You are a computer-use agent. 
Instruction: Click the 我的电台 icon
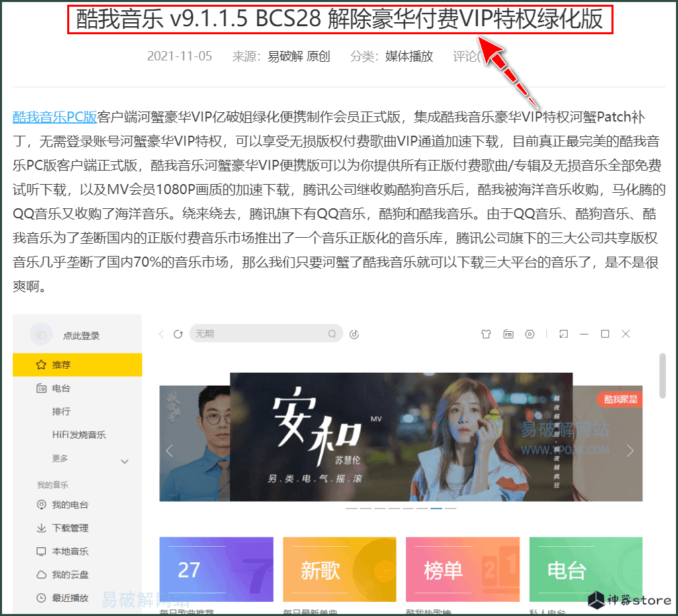click(x=41, y=505)
